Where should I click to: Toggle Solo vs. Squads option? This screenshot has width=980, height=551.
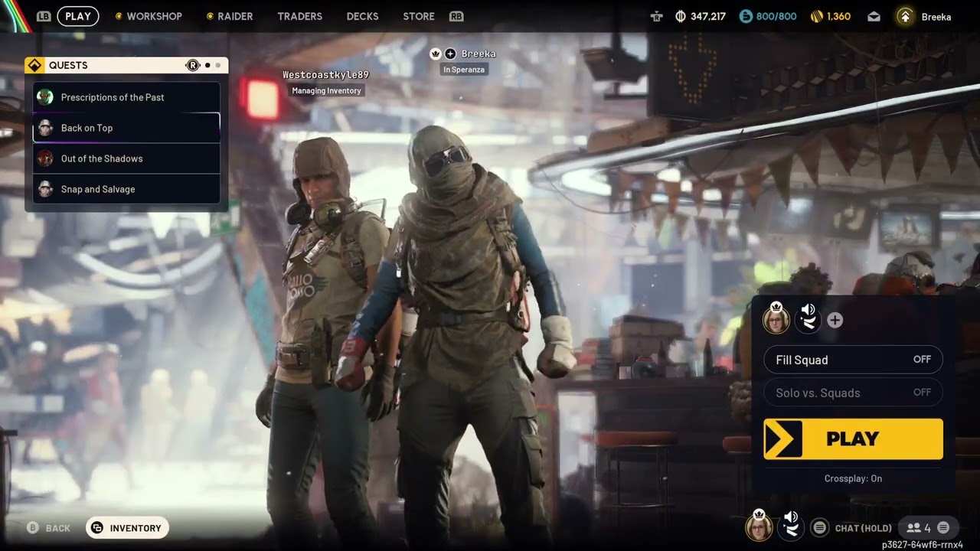tap(853, 393)
